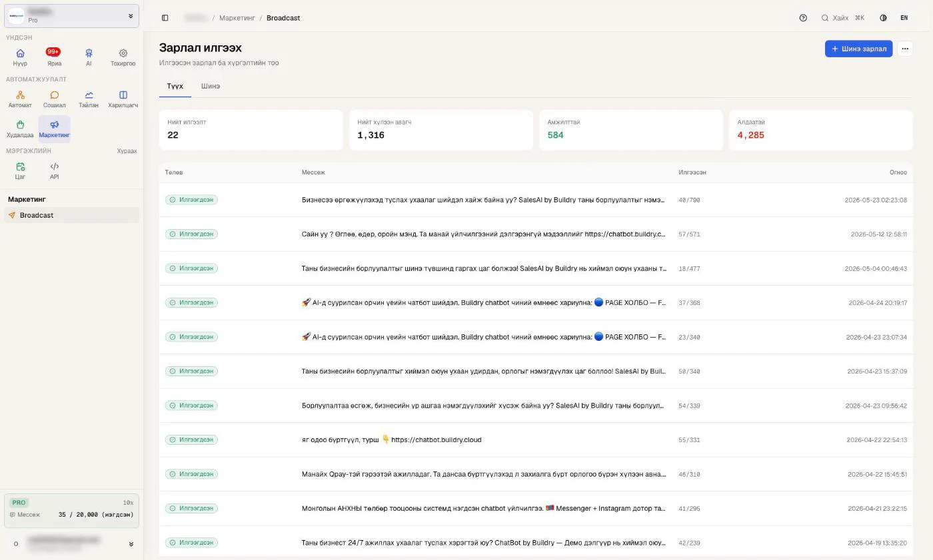Open the Хайх search field
933x560 pixels.
(843, 18)
